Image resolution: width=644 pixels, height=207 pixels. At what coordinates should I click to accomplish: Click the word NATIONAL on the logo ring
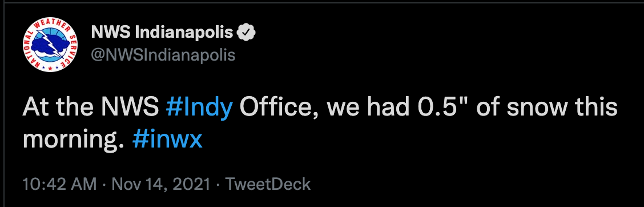(x=33, y=48)
